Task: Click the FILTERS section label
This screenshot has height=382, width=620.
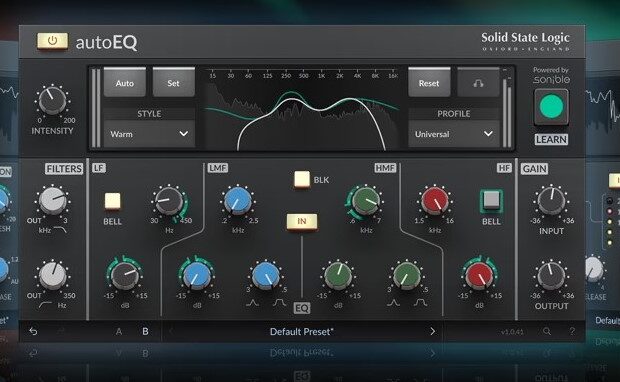Action: pyautogui.click(x=64, y=169)
